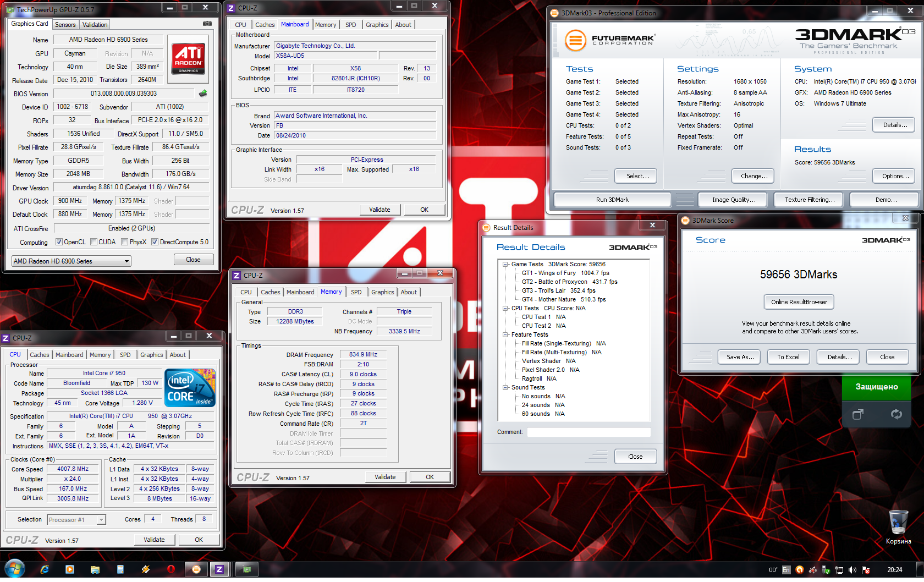Image resolution: width=924 pixels, height=582 pixels.
Task: Open SPD tab in CPU-Z Mainboard window
Action: click(351, 25)
